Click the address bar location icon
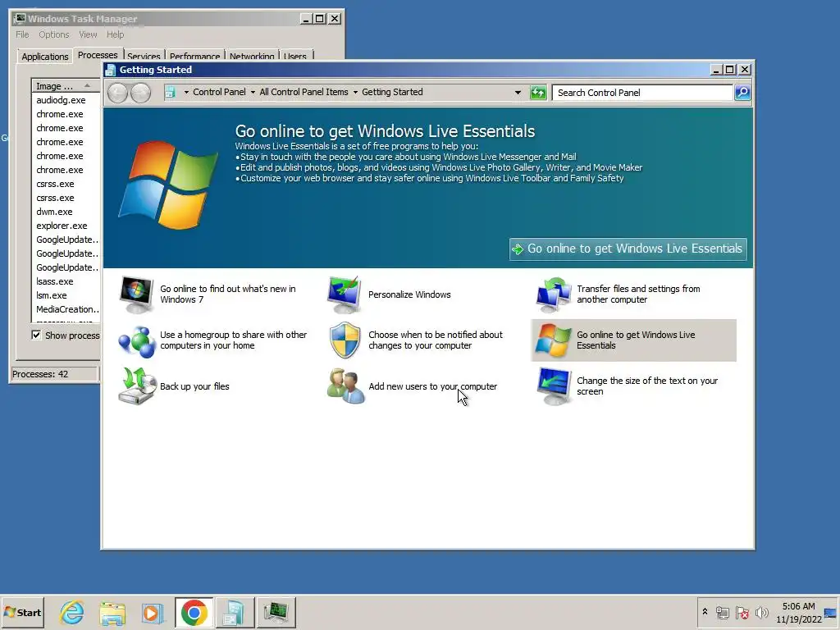This screenshot has width=840, height=630. (171, 92)
